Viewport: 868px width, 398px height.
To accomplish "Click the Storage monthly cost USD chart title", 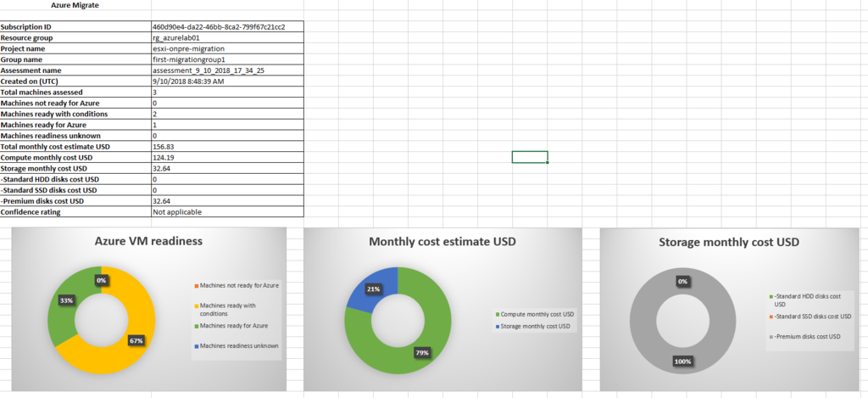I will tap(729, 242).
